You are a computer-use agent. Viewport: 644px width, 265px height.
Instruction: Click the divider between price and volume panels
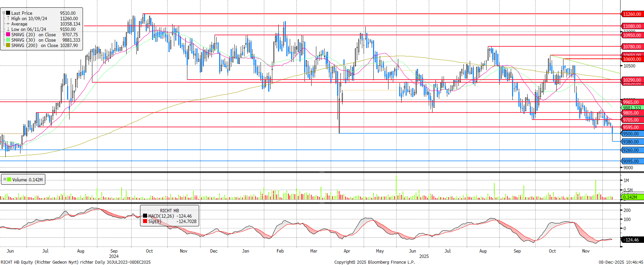tap(322, 172)
